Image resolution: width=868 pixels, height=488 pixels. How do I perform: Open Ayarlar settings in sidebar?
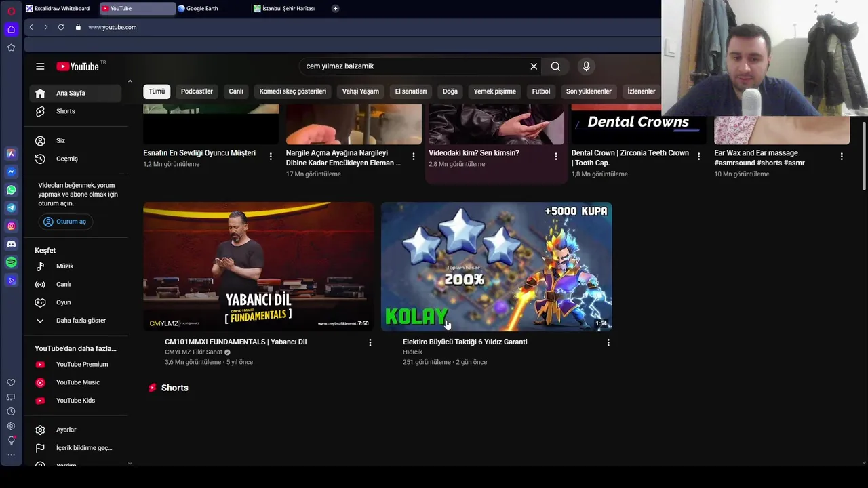point(75,430)
